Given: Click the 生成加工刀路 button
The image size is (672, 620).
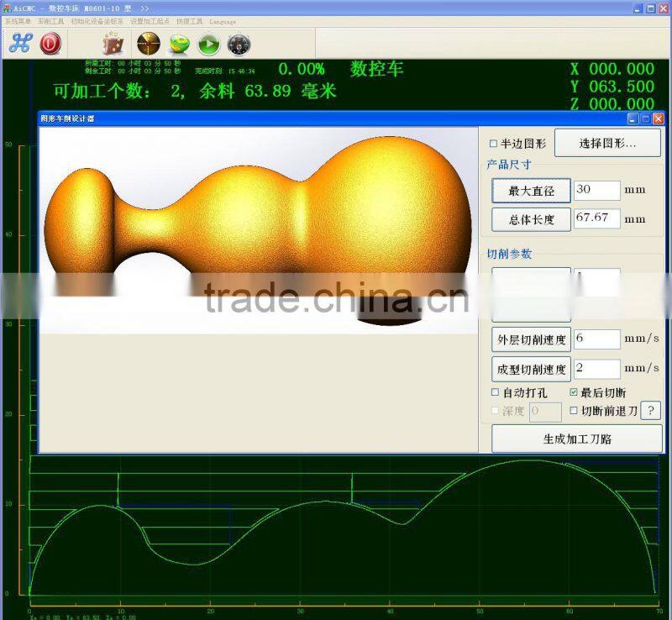Looking at the screenshot, I should click(x=576, y=439).
